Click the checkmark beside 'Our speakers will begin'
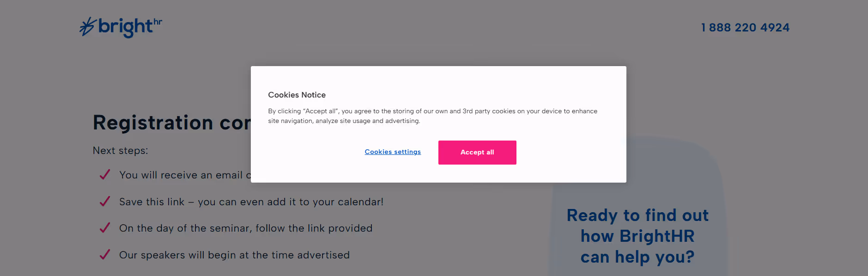The height and width of the screenshot is (276, 868). point(105,255)
